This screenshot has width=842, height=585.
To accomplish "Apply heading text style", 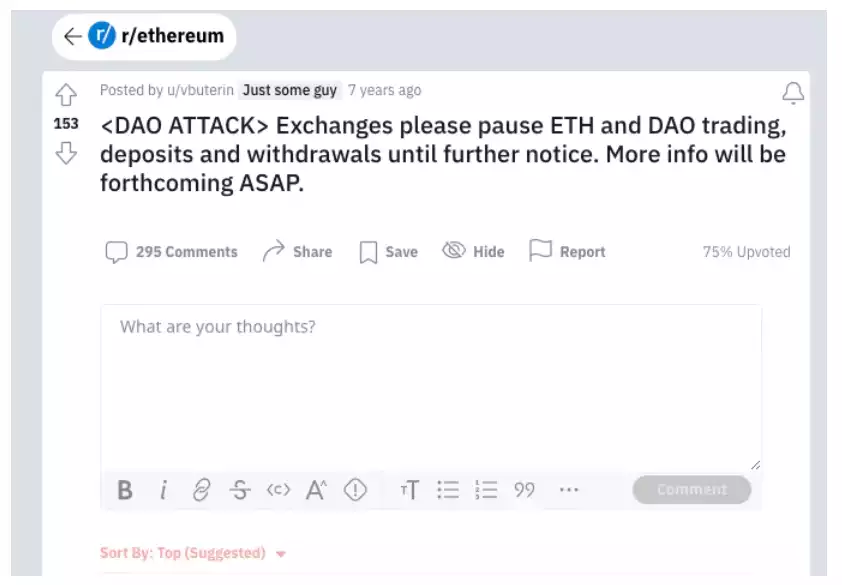I will click(x=410, y=490).
